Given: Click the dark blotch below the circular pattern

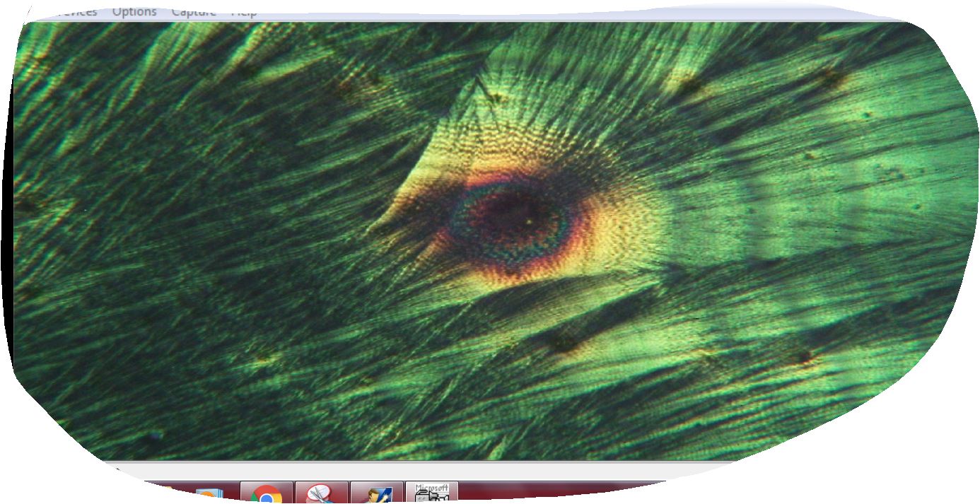Looking at the screenshot, I should click(x=564, y=343).
